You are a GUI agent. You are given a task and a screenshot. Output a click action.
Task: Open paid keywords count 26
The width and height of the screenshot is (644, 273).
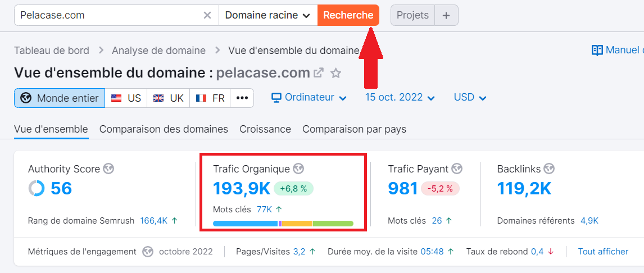point(437,221)
